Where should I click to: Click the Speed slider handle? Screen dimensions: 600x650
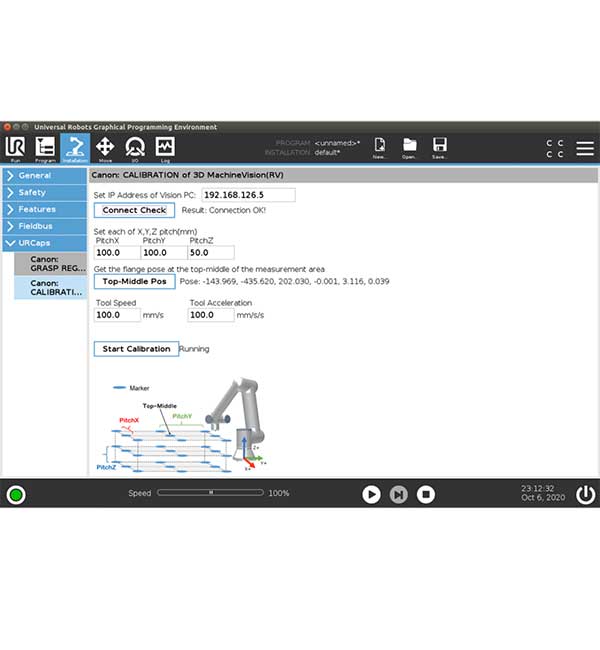[x=211, y=492]
